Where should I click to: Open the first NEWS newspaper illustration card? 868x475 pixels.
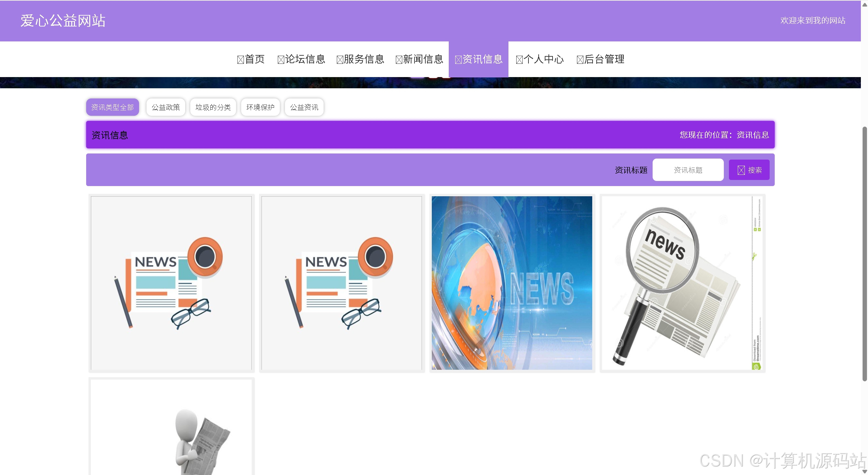(x=171, y=283)
